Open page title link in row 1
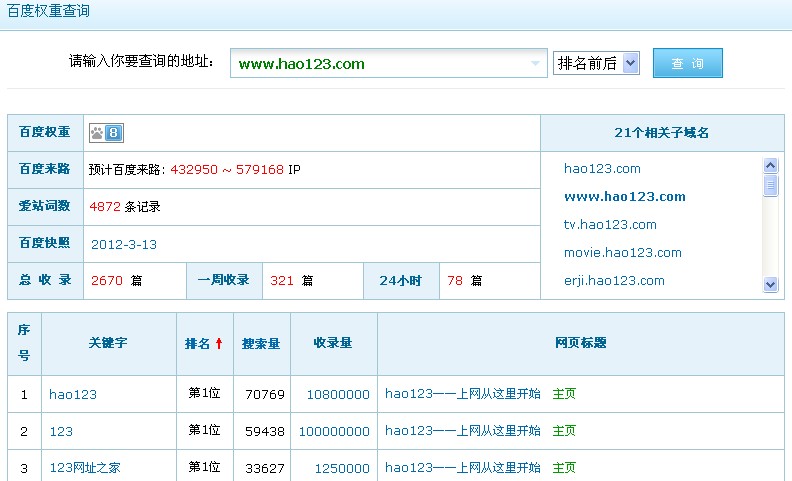 coord(463,394)
